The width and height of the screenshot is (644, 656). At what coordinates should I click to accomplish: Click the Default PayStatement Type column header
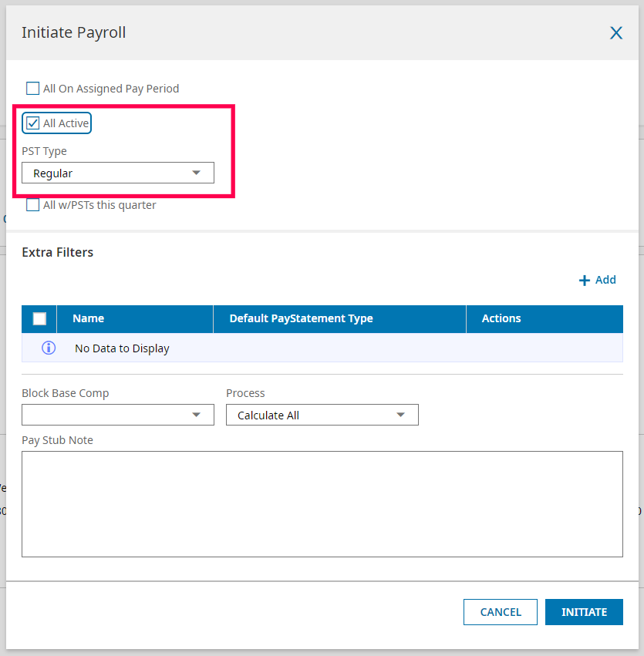(301, 318)
